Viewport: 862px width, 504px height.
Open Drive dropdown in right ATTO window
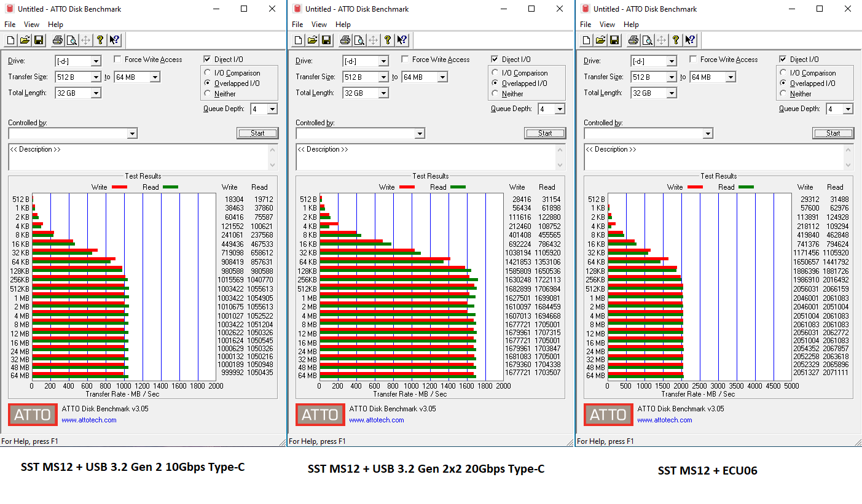click(672, 61)
